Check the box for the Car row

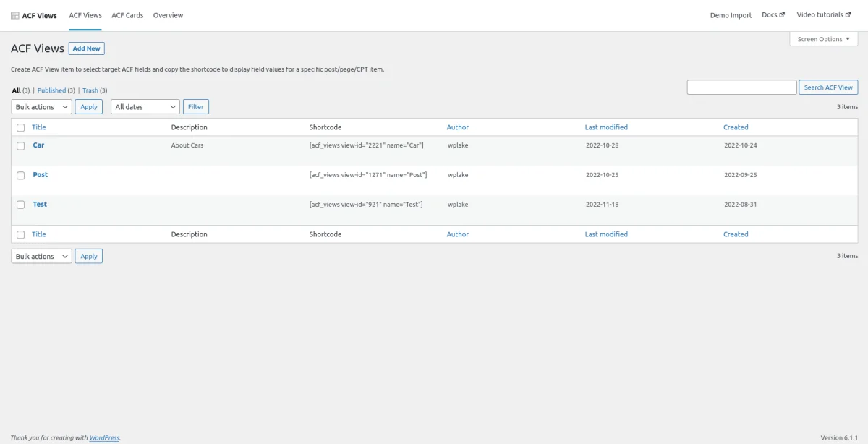pos(20,145)
